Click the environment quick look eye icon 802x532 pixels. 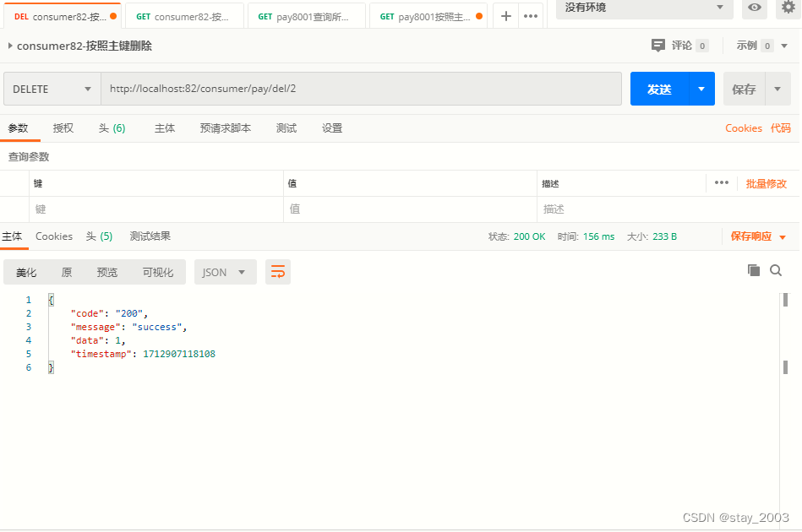coord(755,8)
